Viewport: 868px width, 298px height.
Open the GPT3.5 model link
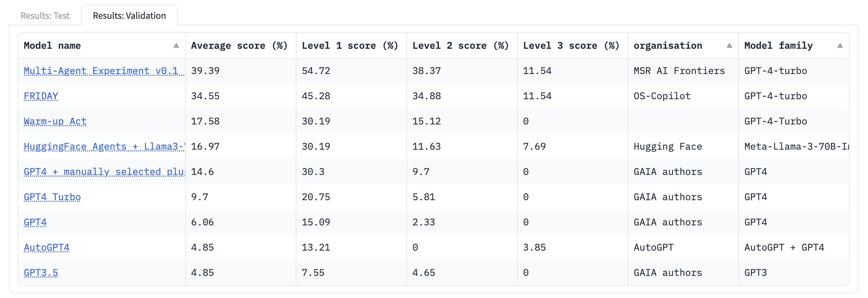click(41, 272)
